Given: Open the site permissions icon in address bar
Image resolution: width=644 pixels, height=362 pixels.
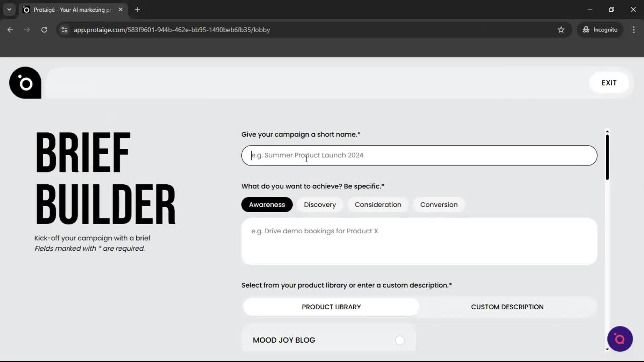Looking at the screenshot, I should [x=64, y=29].
